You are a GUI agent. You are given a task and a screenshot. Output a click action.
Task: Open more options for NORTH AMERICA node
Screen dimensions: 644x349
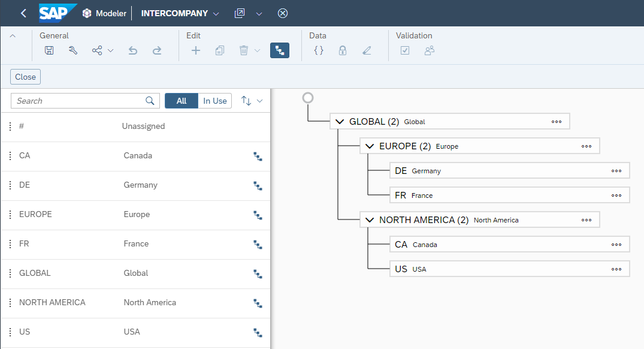click(x=586, y=220)
